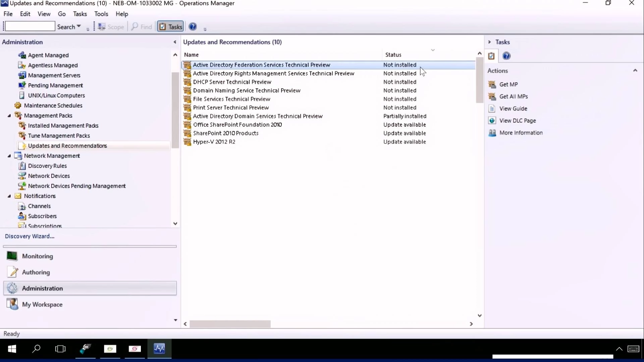
Task: Open the Authoring pencil icon
Action: click(x=12, y=272)
